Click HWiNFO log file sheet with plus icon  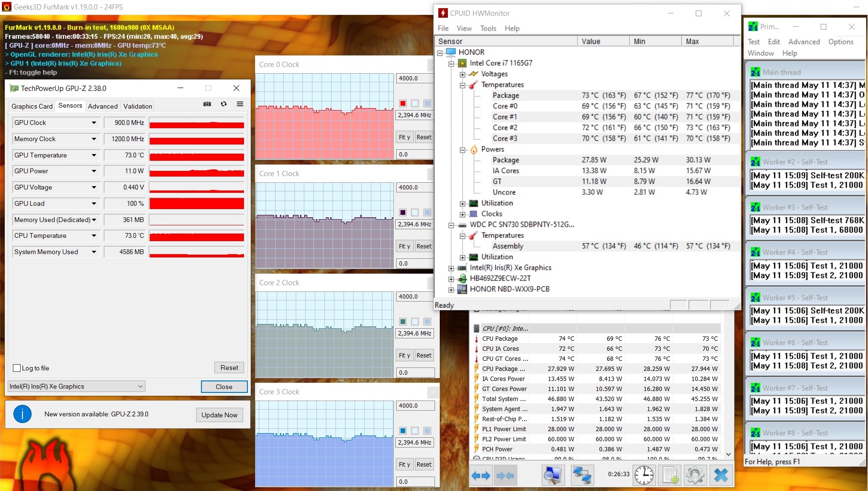(x=670, y=475)
